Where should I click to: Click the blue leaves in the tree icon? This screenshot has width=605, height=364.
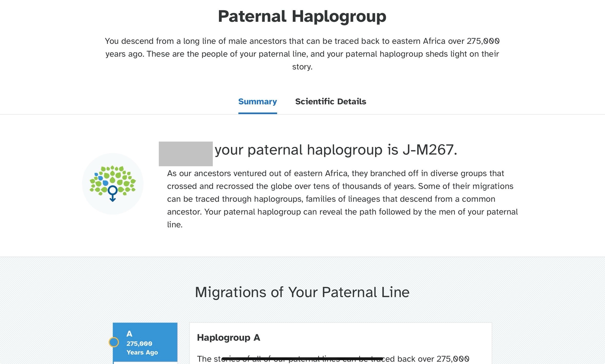click(x=101, y=179)
